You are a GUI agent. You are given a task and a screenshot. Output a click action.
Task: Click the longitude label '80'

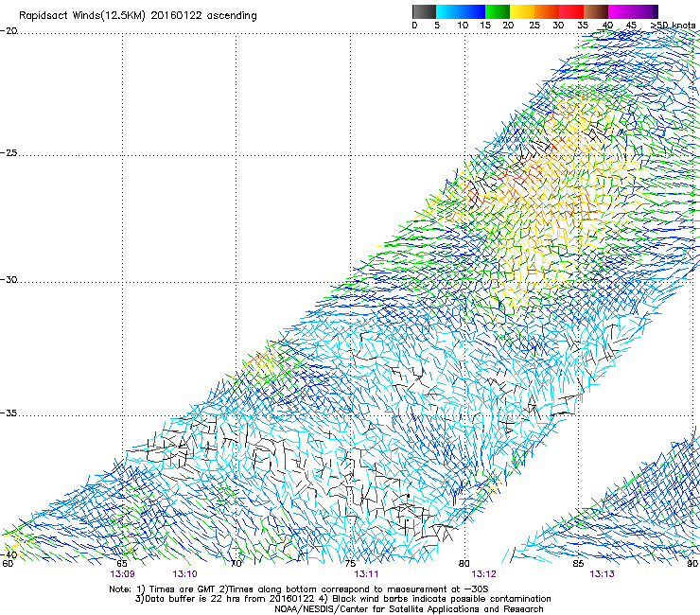[x=464, y=563]
